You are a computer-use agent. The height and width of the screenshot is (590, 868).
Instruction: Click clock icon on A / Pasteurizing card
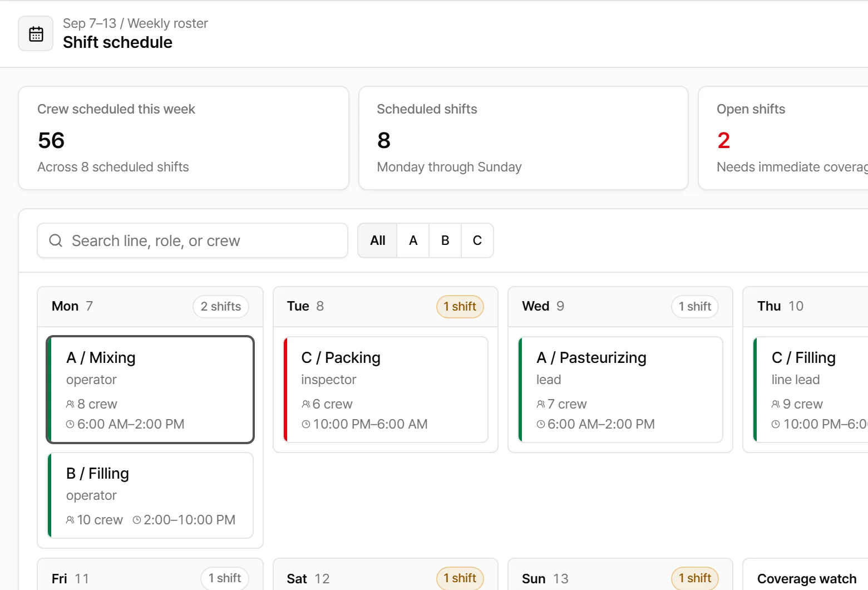541,424
